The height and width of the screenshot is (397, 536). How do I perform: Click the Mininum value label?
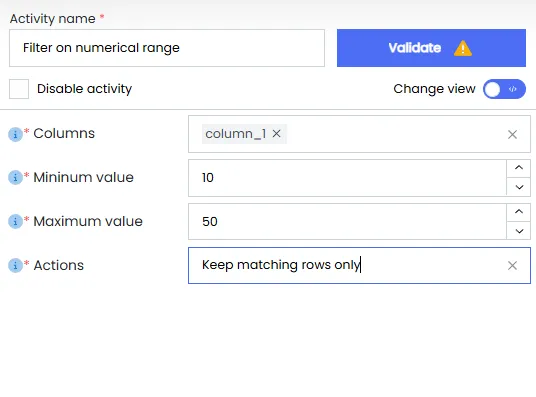point(83,177)
